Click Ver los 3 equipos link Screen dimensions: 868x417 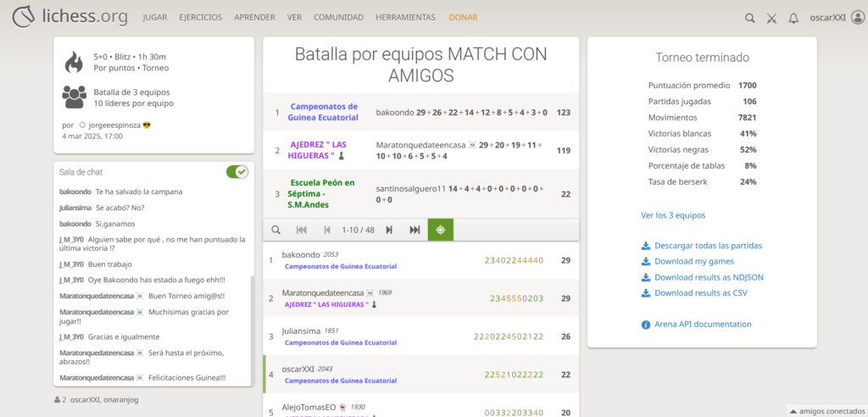[673, 215]
